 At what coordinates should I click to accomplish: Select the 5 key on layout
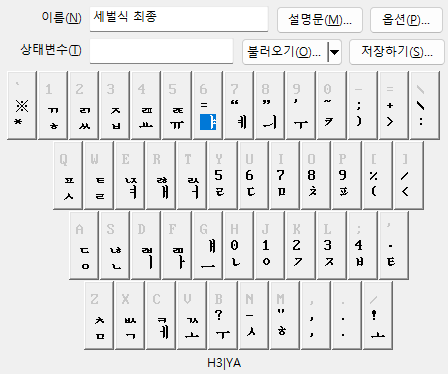(x=177, y=105)
